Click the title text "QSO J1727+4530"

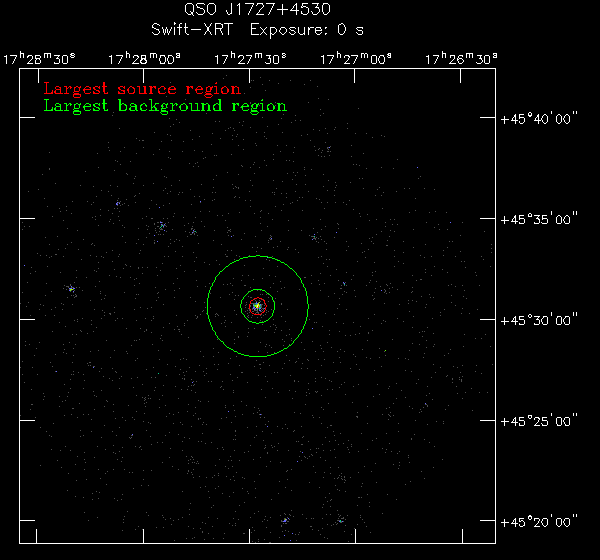point(257,9)
